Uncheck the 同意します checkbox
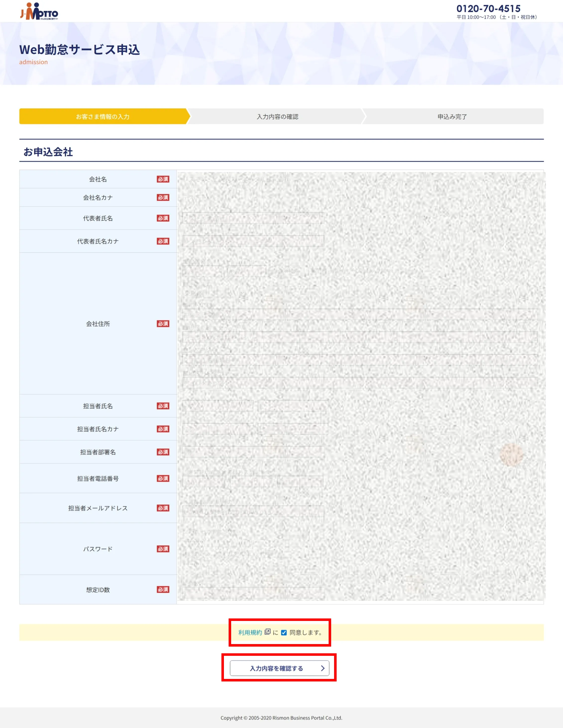The height and width of the screenshot is (728, 563). coord(284,633)
